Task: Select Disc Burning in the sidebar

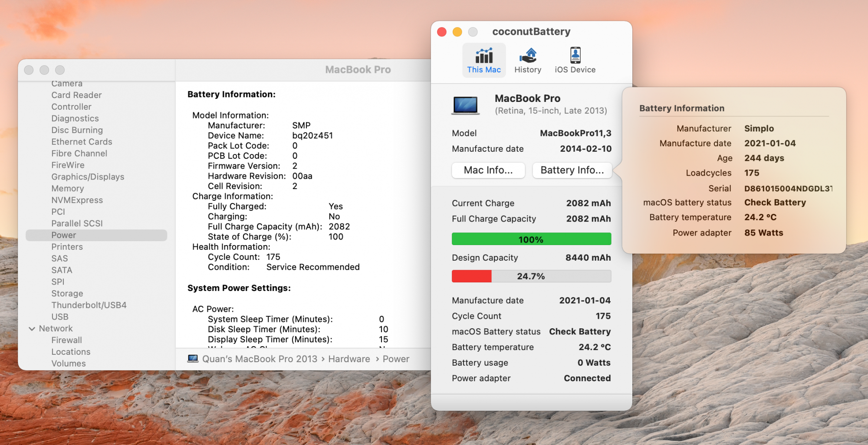Action: (x=77, y=130)
